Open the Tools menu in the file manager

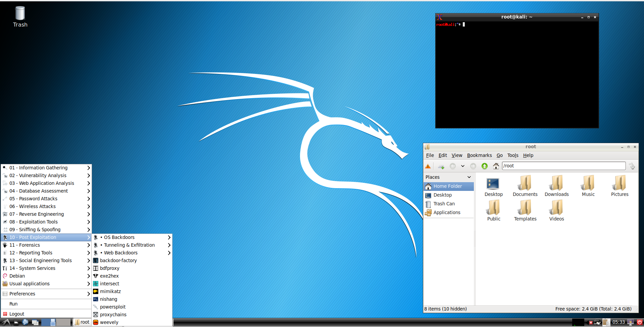(x=512, y=155)
